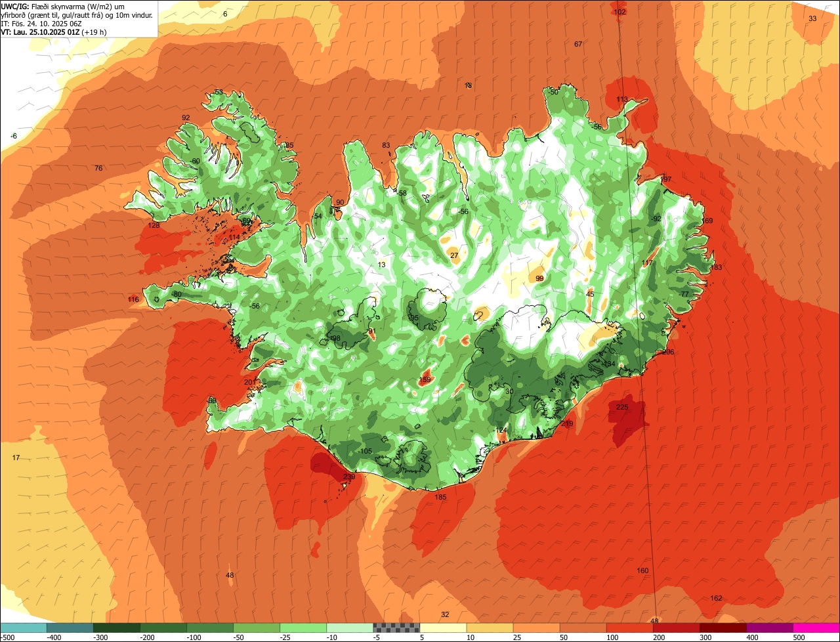Pick the magenta above-500 legend swatch
Screen dimensions: 840x642
tap(816, 628)
